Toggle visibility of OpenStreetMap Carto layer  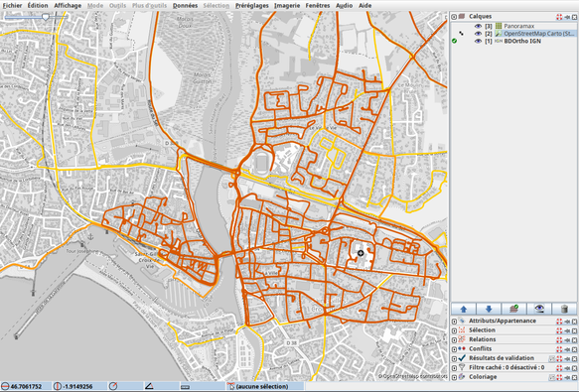point(478,34)
